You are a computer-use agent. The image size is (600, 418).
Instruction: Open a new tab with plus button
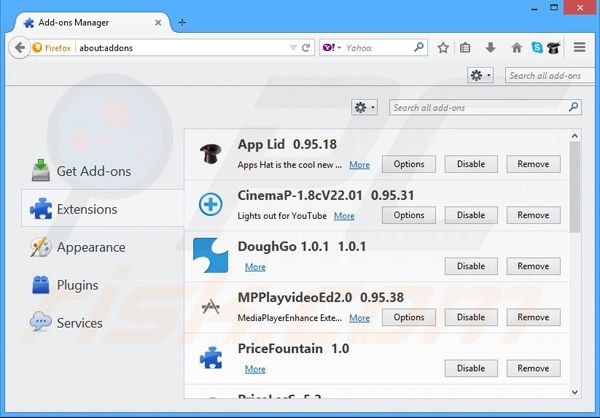click(x=182, y=23)
